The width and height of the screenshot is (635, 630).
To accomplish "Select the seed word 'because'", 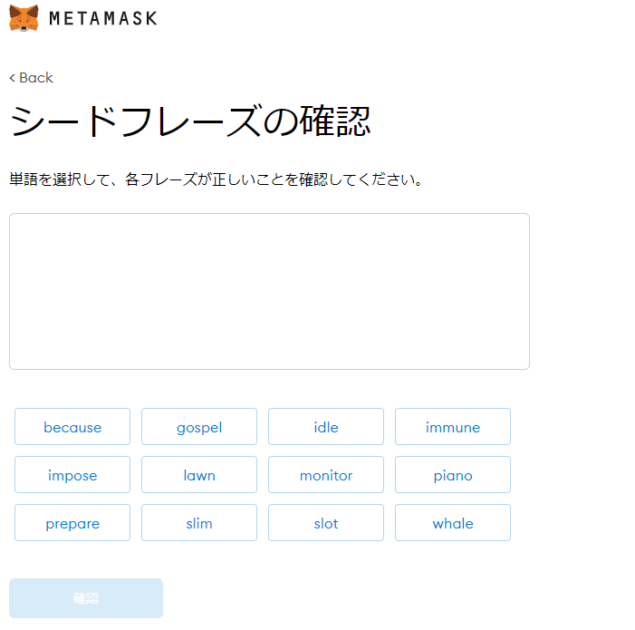I will coord(72,427).
